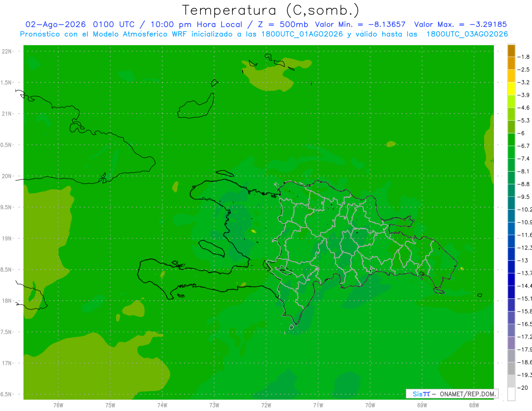Click the "19N" latitude label
Image resolution: width=532 pixels, height=411 pixels.
pos(8,238)
